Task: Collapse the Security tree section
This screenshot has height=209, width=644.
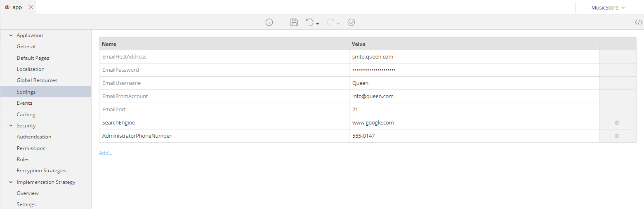Action: tap(11, 126)
